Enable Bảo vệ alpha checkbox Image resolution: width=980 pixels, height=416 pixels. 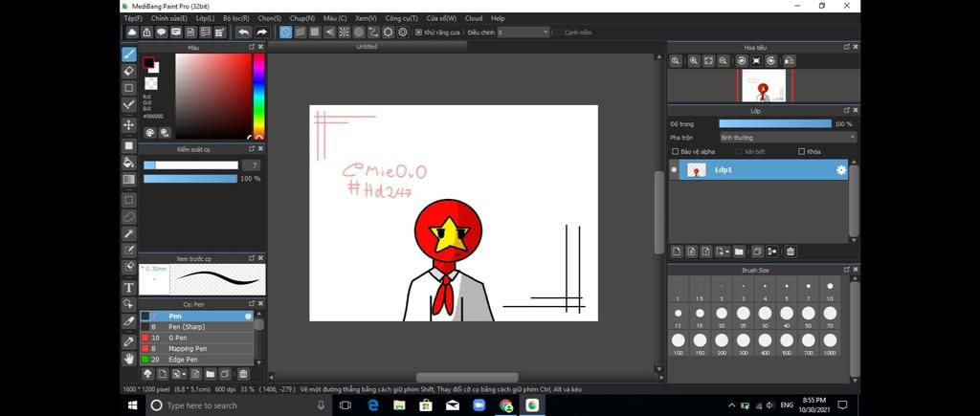[675, 152]
